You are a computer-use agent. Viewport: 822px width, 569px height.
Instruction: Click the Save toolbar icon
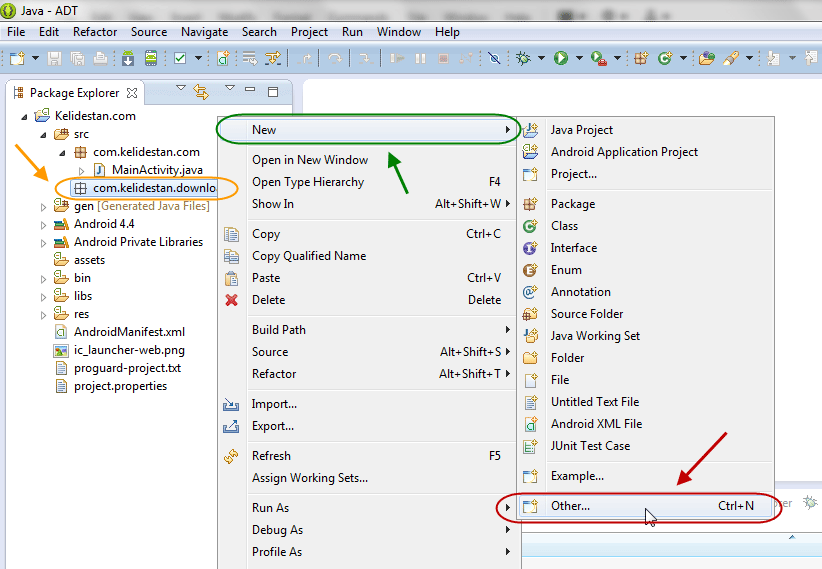(55, 58)
